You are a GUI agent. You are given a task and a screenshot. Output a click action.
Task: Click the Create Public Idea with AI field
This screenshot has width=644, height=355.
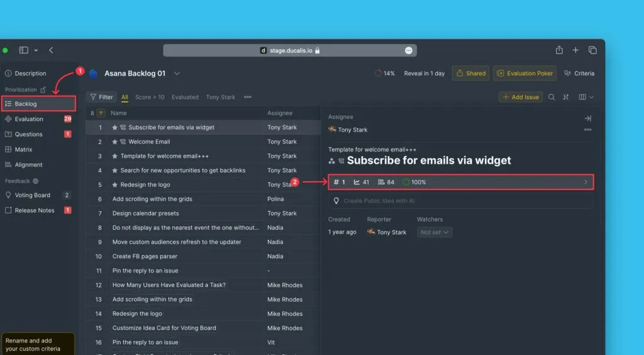click(x=459, y=200)
